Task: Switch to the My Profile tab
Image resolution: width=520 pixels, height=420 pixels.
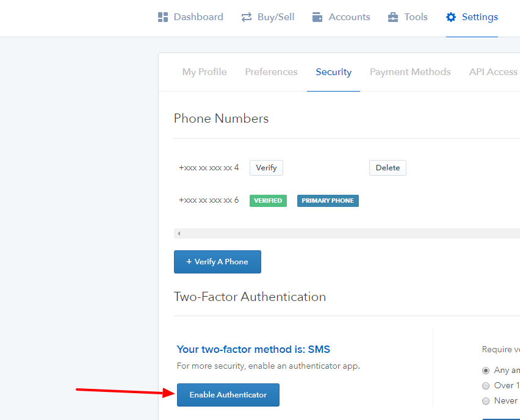Action: (x=204, y=71)
